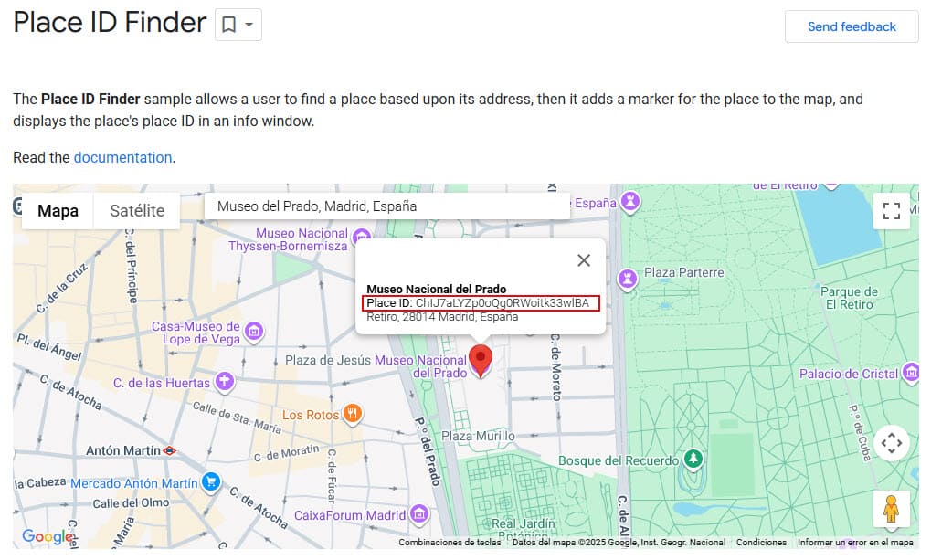Click the España monument icon near the map's top edge
Screen dimensions: 931x560
[630, 201]
